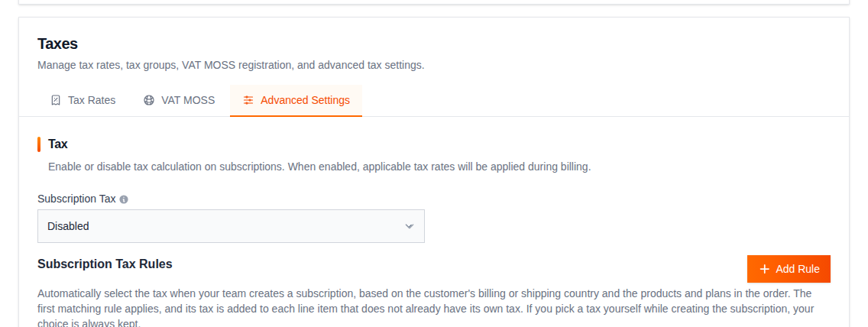Image resolution: width=868 pixels, height=327 pixels.
Task: Click the 'Enable or disable tax calculation' description
Action: click(x=319, y=167)
